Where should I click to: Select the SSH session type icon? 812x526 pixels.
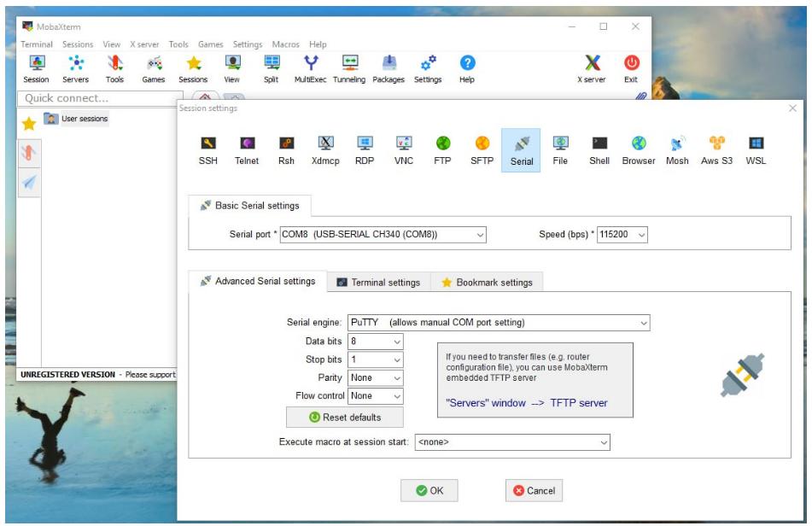(x=207, y=149)
